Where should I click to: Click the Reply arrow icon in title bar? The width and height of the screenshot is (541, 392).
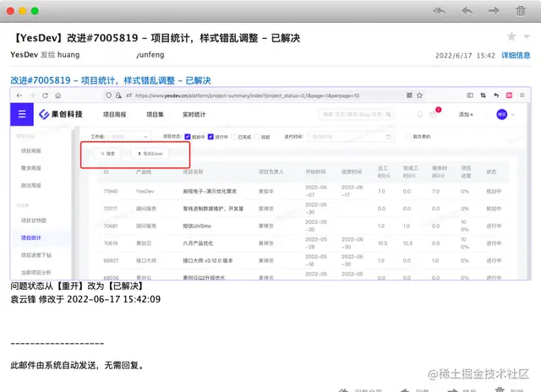click(467, 11)
